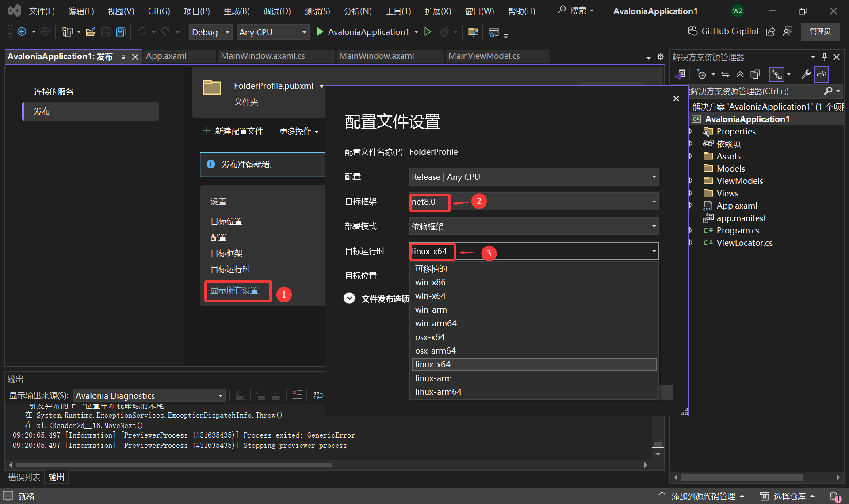Click Solution Explorer search magnifier icon
This screenshot has width=849, height=504.
[828, 91]
